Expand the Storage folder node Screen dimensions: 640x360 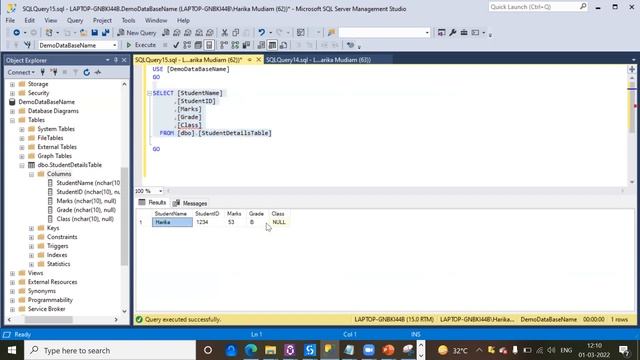(12, 84)
